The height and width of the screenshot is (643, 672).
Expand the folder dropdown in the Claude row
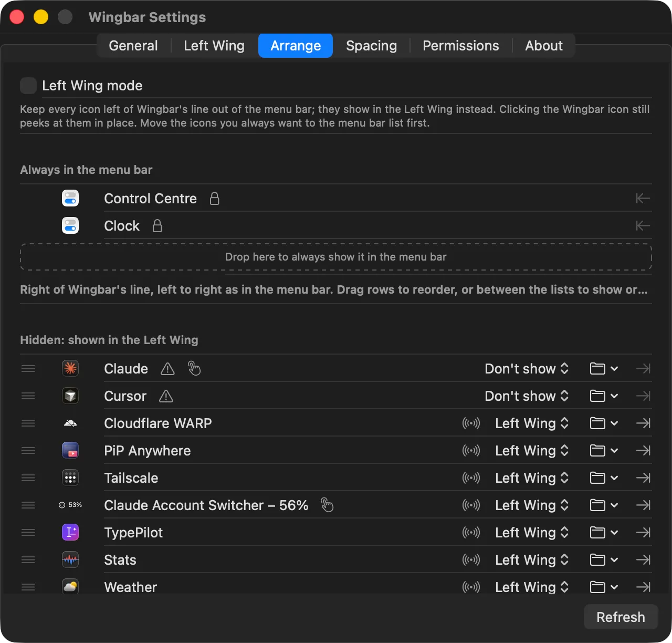point(604,368)
